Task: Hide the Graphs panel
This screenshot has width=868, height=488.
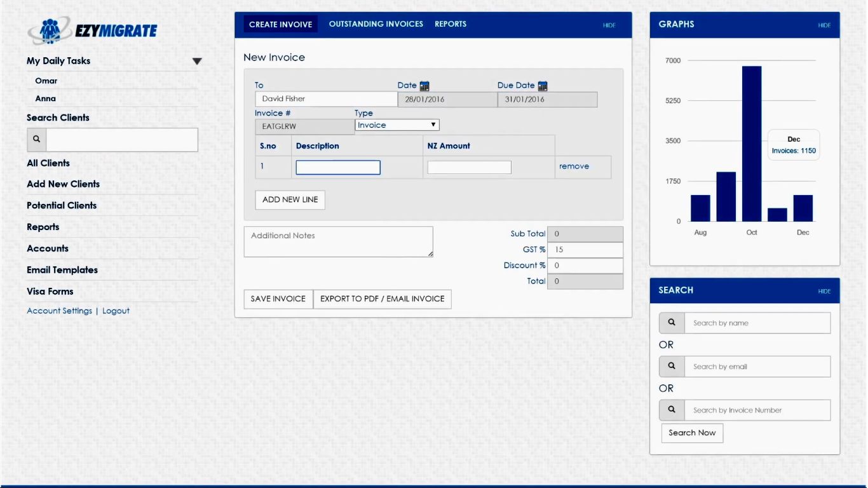Action: point(824,25)
